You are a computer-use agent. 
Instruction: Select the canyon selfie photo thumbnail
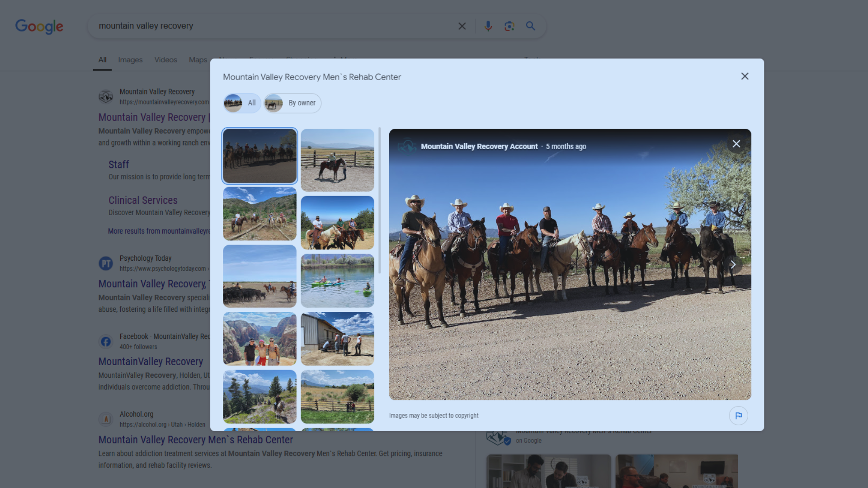pyautogui.click(x=259, y=338)
